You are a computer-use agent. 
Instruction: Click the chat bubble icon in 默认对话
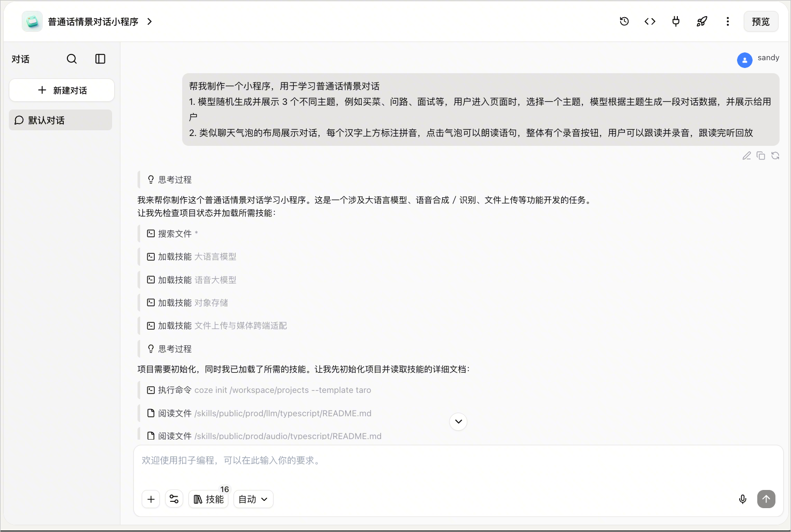click(19, 120)
